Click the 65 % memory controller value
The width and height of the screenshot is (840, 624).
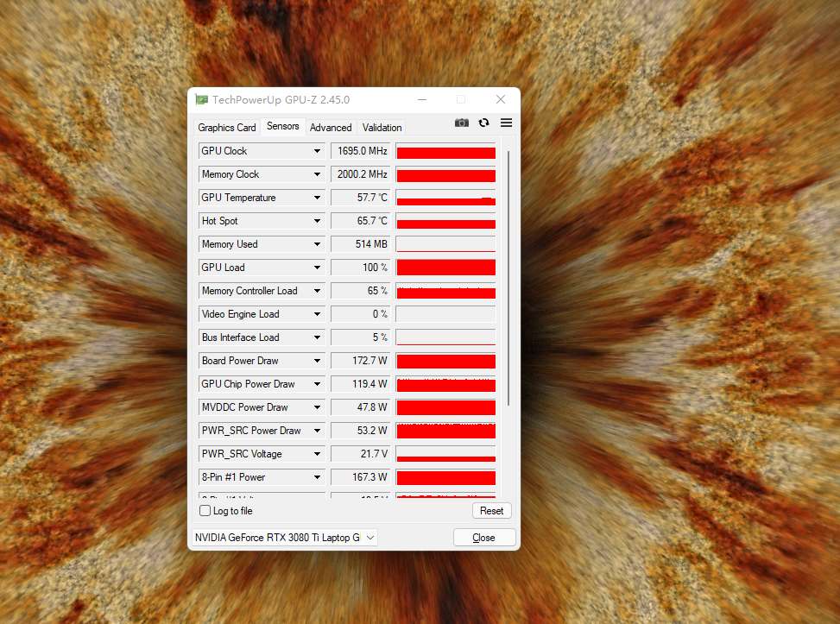(361, 291)
